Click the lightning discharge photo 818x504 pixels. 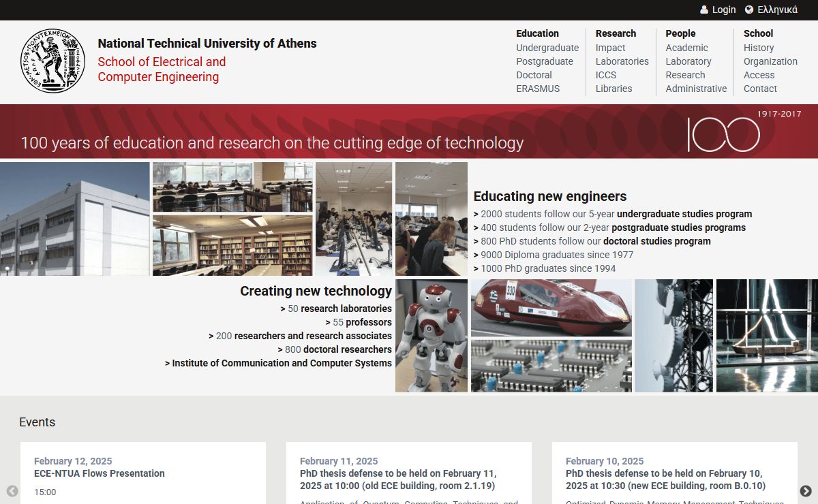(767, 336)
